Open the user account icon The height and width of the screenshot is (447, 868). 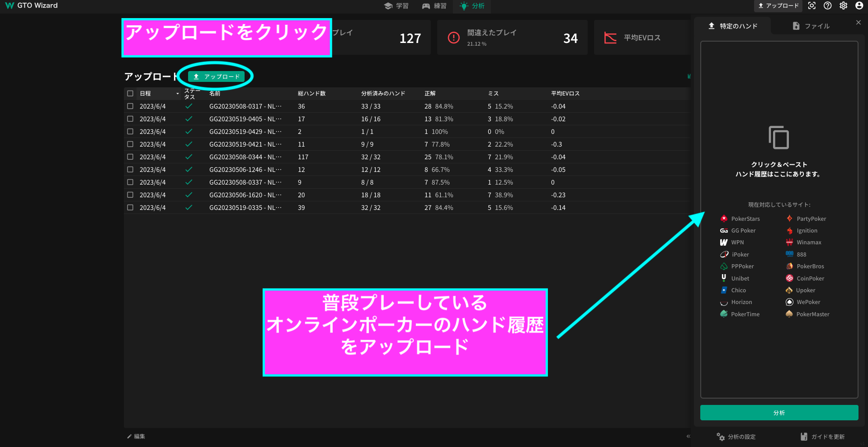click(x=859, y=6)
